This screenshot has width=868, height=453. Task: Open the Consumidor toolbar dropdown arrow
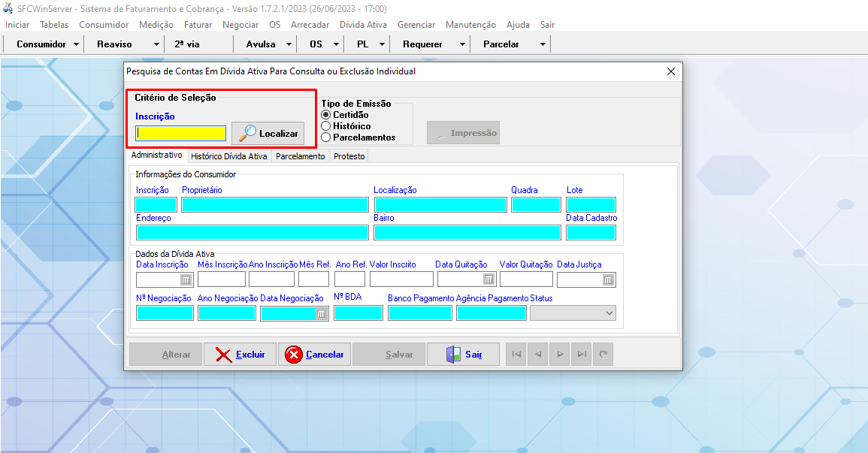coord(77,44)
